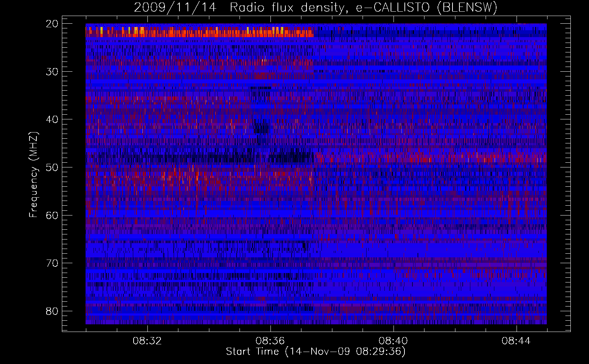Click the 'Frequency (MHZ)' axis label
This screenshot has width=589, height=364.
coord(33,175)
